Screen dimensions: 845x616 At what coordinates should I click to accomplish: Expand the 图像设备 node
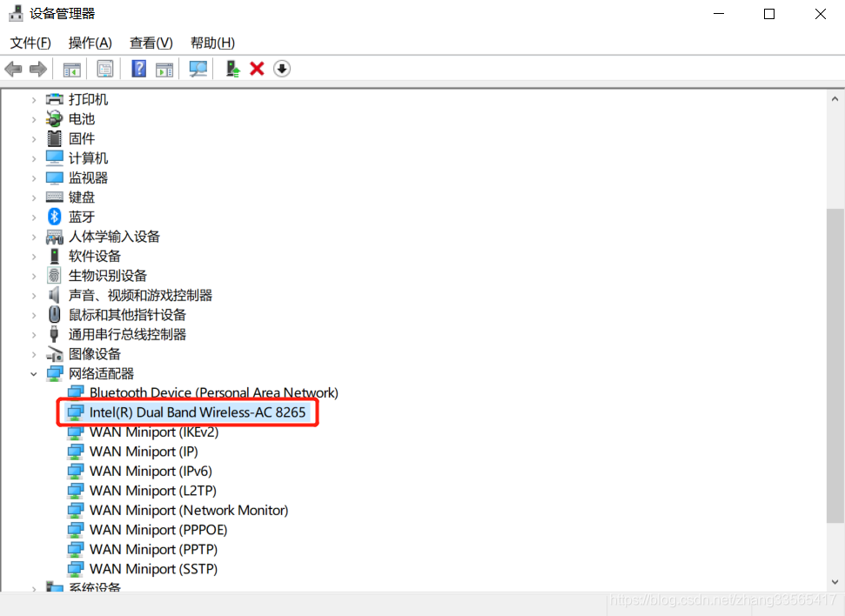tap(34, 355)
